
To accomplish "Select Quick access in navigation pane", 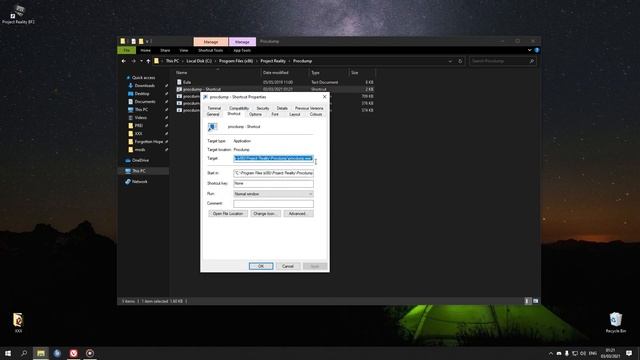I will pyautogui.click(x=143, y=78).
